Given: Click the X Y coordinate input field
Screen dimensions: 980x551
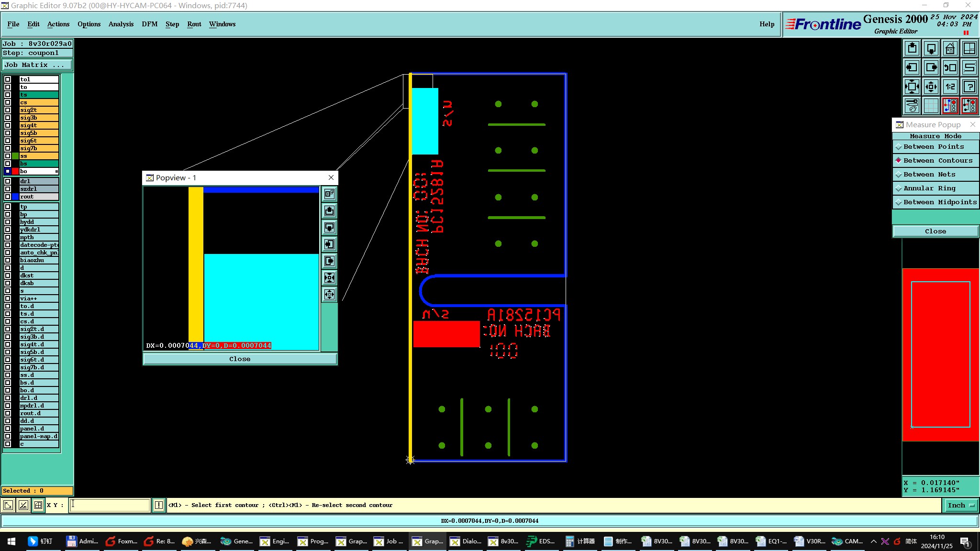Looking at the screenshot, I should (110, 505).
